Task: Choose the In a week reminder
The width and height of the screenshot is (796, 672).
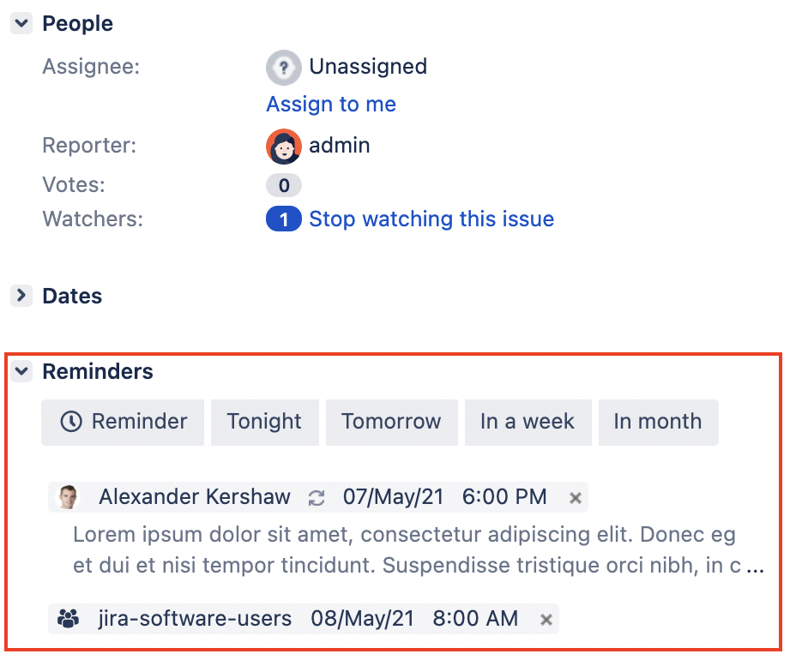Action: [x=528, y=422]
